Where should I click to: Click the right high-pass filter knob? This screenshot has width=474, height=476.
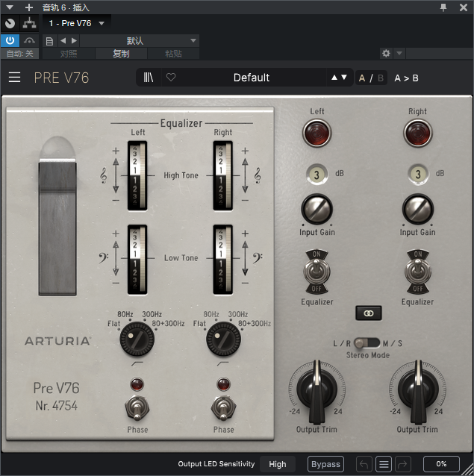coord(223,339)
